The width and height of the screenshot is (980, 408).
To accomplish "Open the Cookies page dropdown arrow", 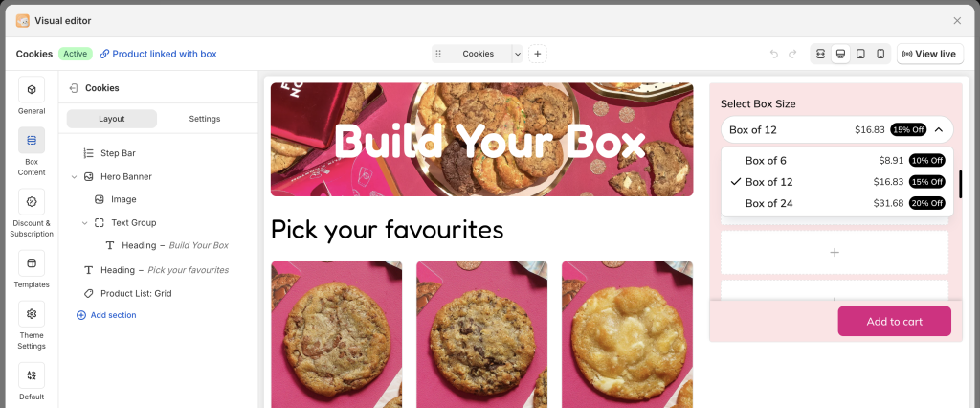I will pyautogui.click(x=518, y=54).
